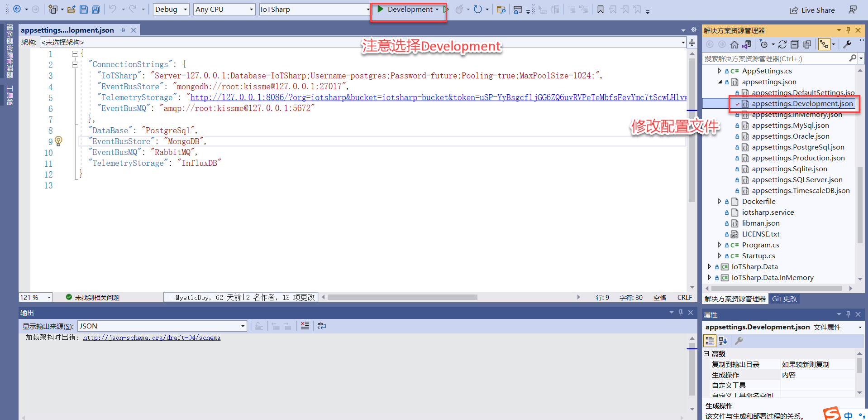Image resolution: width=868 pixels, height=420 pixels.
Task: Click the Collapse All icon in Solution Explorer
Action: 795,44
